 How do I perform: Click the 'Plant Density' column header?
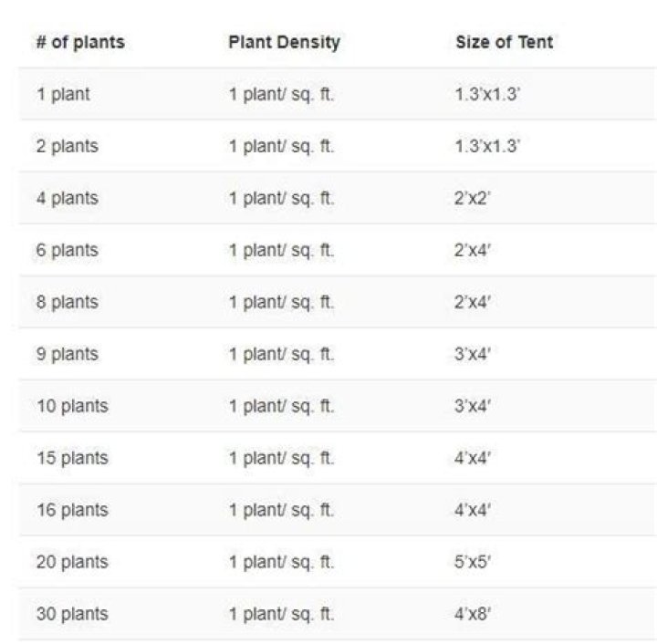click(284, 43)
